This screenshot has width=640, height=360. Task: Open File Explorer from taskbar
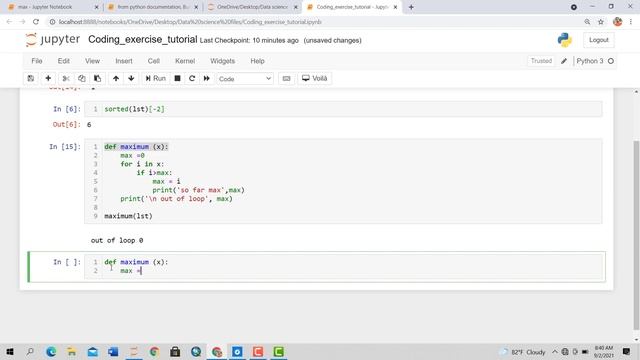tap(72, 351)
